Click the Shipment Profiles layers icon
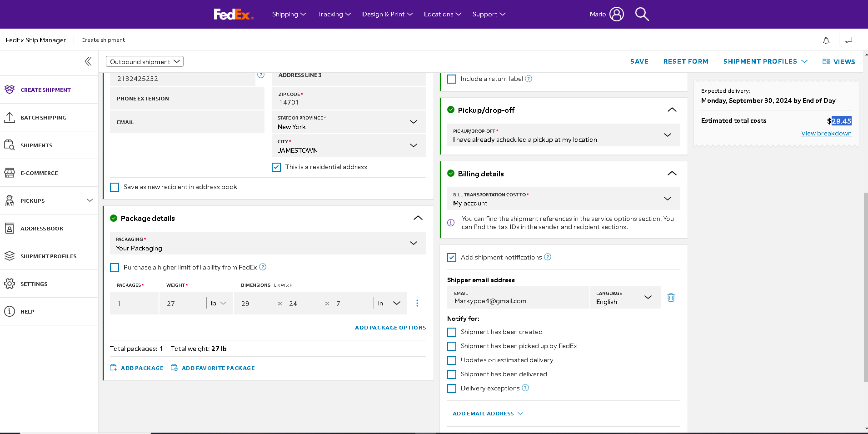 click(x=10, y=256)
